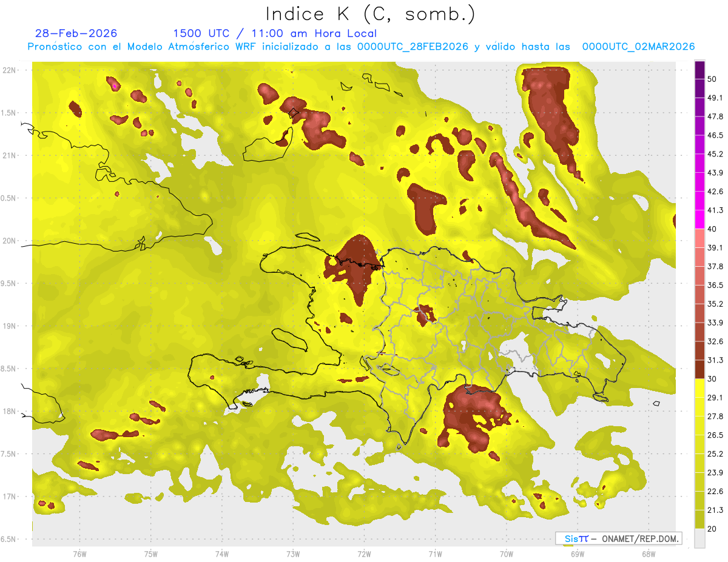
Task: Click the colorbar label "29.1"
Action: pyautogui.click(x=715, y=397)
